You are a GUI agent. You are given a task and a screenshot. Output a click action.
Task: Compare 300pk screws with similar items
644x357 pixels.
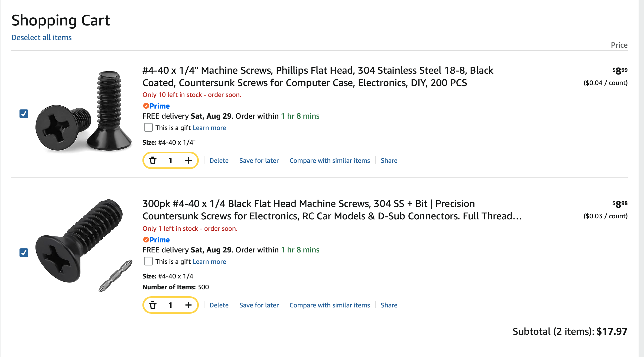pyautogui.click(x=330, y=305)
